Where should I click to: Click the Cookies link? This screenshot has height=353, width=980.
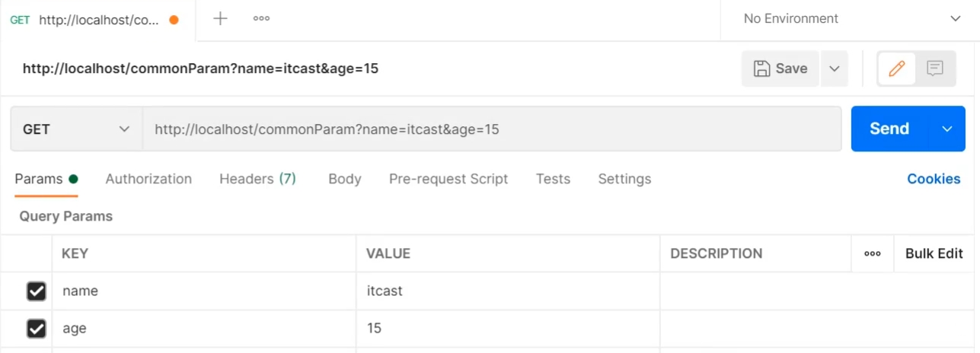pyautogui.click(x=934, y=179)
